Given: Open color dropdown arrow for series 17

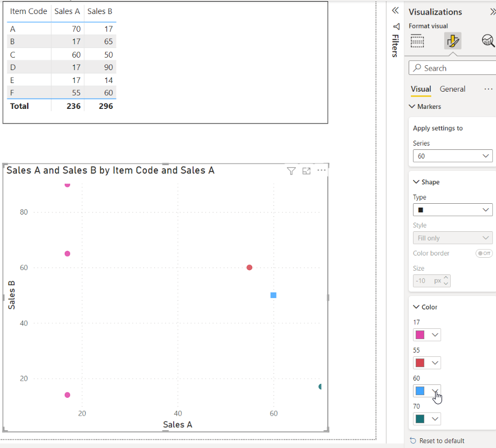Looking at the screenshot, I should click(435, 335).
